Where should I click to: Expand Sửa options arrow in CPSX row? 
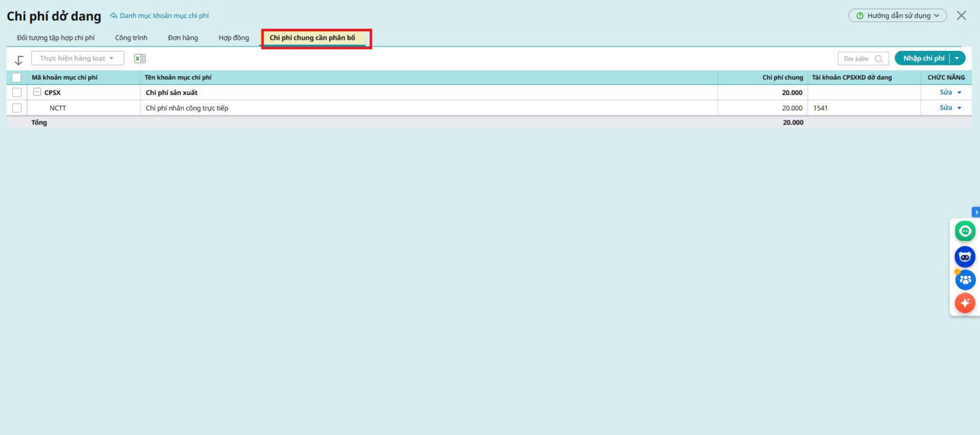959,93
